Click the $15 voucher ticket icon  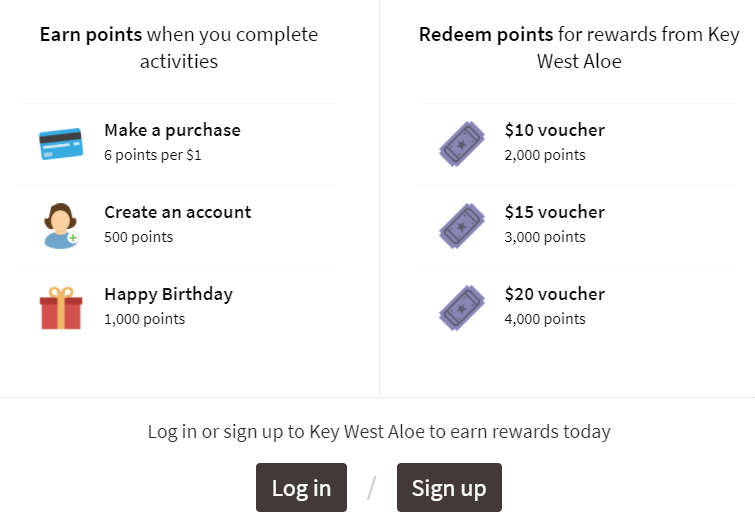click(x=461, y=225)
